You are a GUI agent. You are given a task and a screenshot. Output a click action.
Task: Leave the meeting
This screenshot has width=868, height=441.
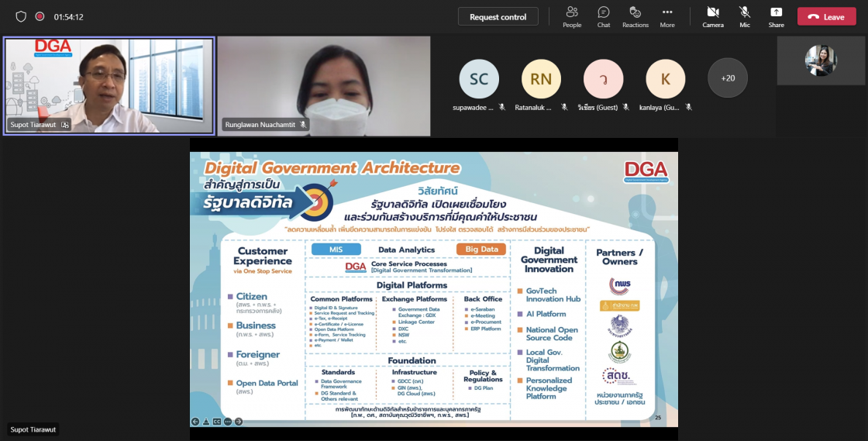[x=826, y=16]
